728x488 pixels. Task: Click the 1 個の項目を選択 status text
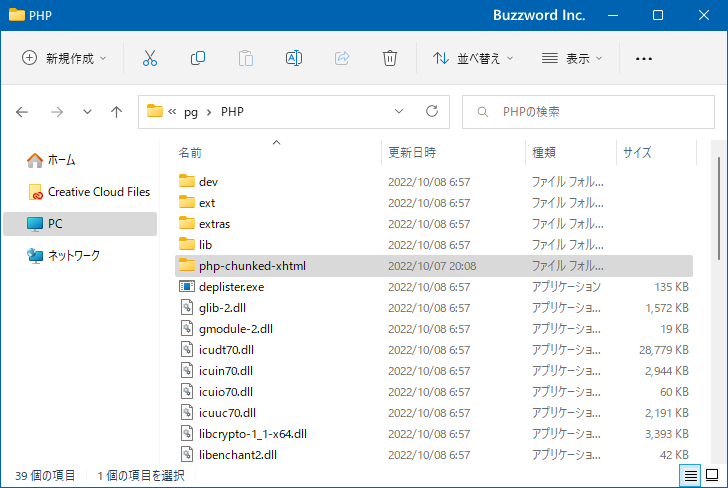pos(141,475)
